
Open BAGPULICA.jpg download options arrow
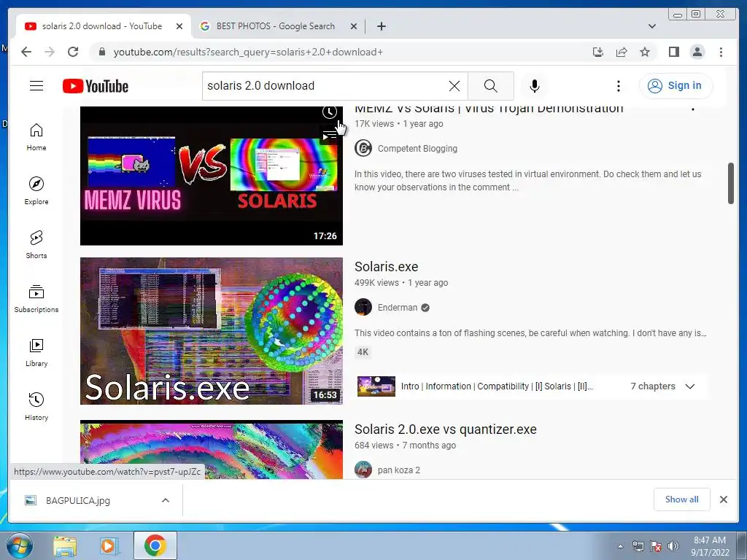tap(166, 500)
